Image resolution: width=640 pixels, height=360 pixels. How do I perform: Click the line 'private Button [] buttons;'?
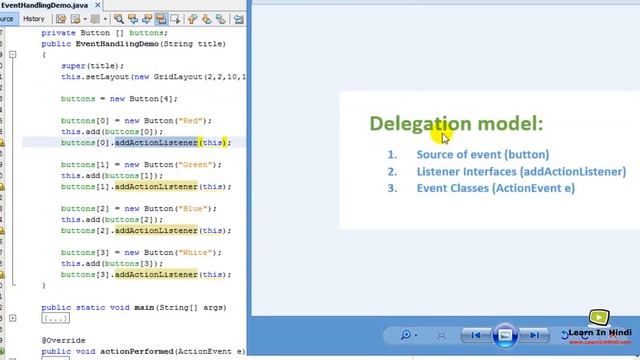[x=104, y=33]
